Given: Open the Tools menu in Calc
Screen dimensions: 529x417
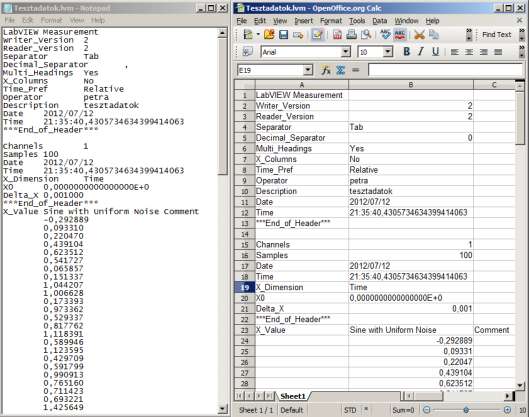Looking at the screenshot, I should click(357, 21).
